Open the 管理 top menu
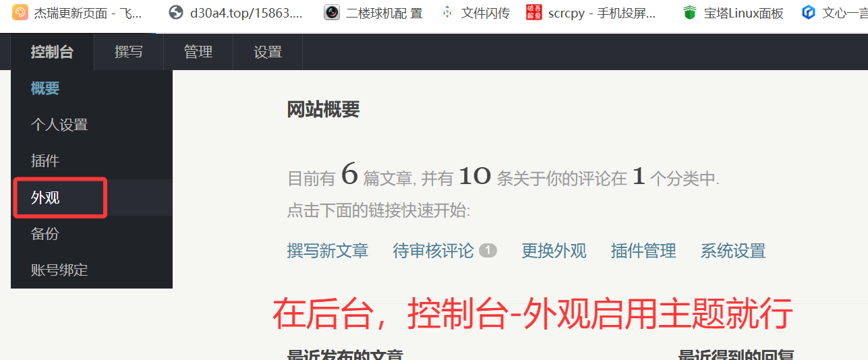The image size is (868, 360). click(198, 52)
